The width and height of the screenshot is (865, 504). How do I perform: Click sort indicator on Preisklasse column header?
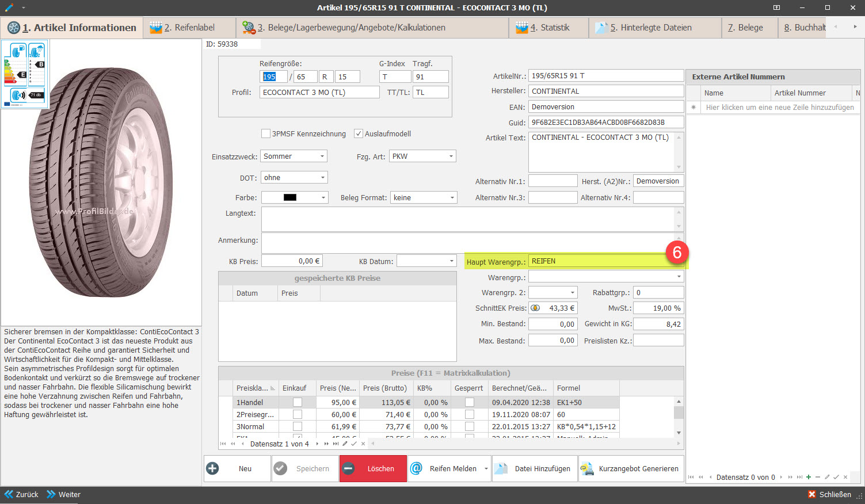(x=273, y=388)
